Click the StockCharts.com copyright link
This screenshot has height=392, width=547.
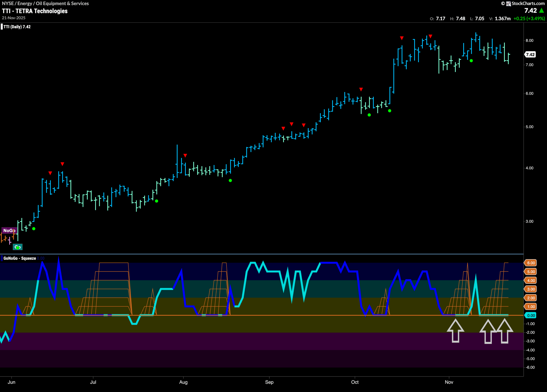click(x=523, y=3)
